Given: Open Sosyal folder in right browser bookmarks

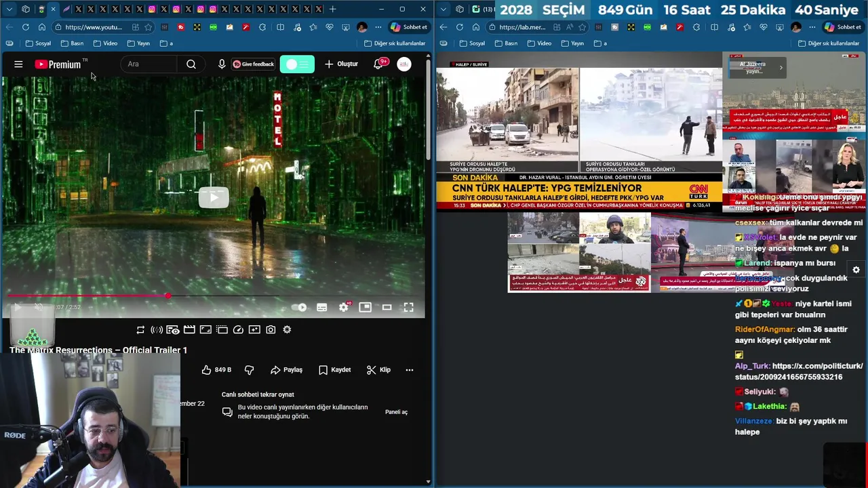Looking at the screenshot, I should [x=472, y=43].
